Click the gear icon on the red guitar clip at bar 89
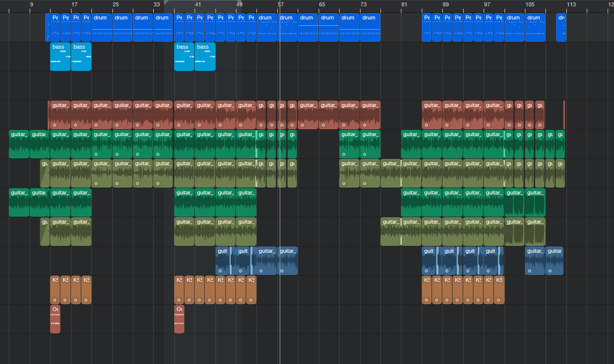Screen dimensions: 614x364 447,125
